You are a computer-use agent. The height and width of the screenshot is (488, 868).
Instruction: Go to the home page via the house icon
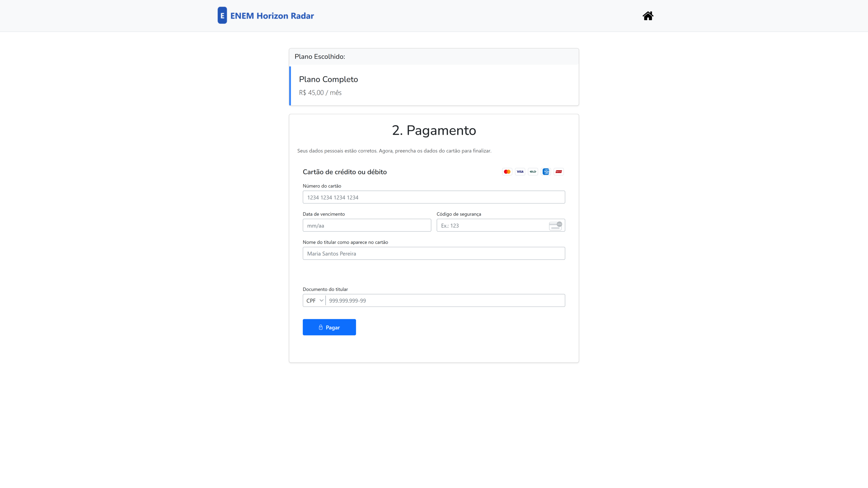[x=648, y=16]
